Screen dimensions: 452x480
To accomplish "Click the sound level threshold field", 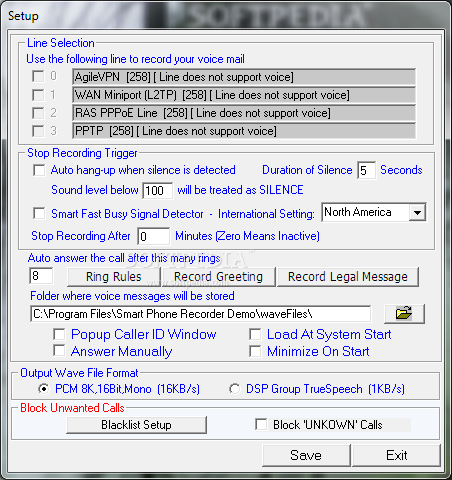I will [157, 191].
